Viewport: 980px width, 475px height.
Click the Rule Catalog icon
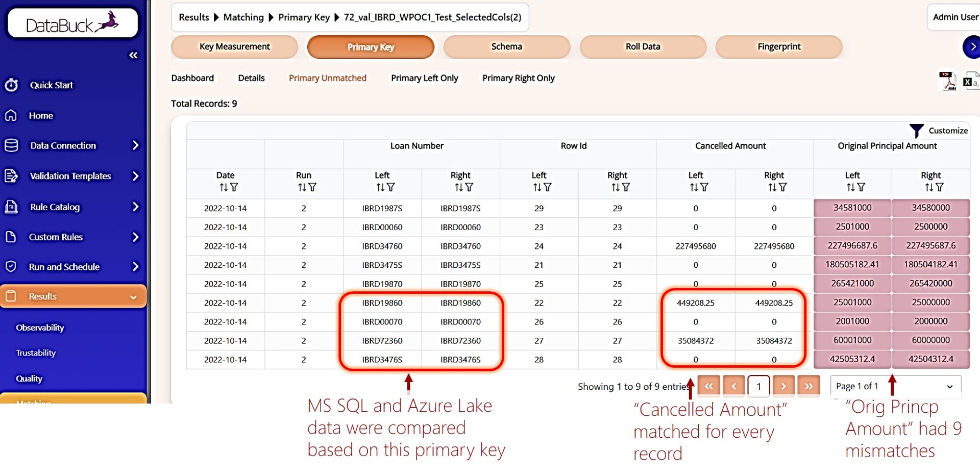pos(11,207)
